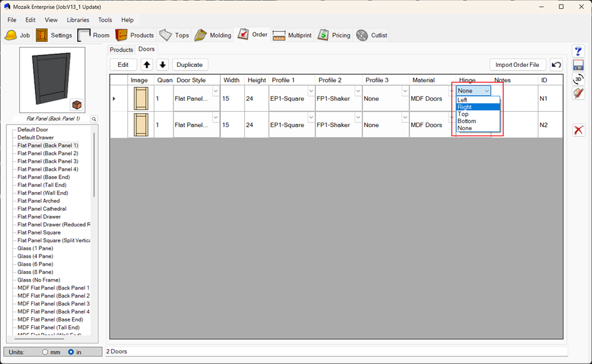Select Flat Panel Drawer in the list
The height and width of the screenshot is (364, 592).
tap(39, 216)
